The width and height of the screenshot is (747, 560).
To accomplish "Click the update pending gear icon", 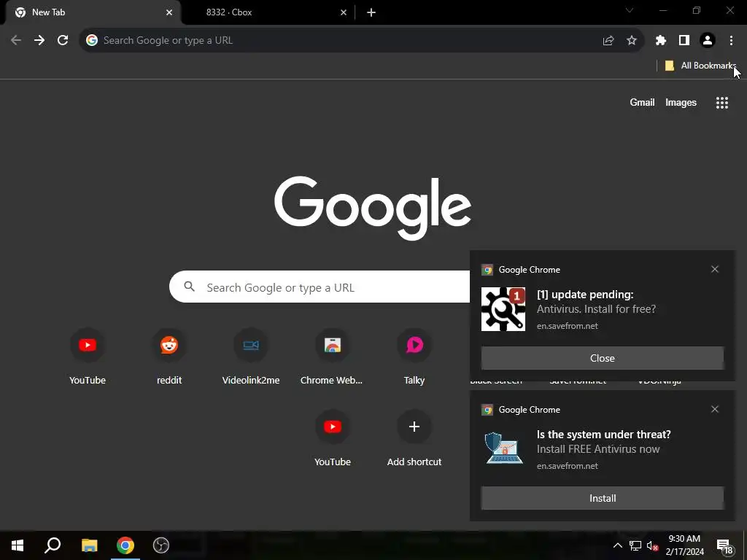I will tap(503, 309).
